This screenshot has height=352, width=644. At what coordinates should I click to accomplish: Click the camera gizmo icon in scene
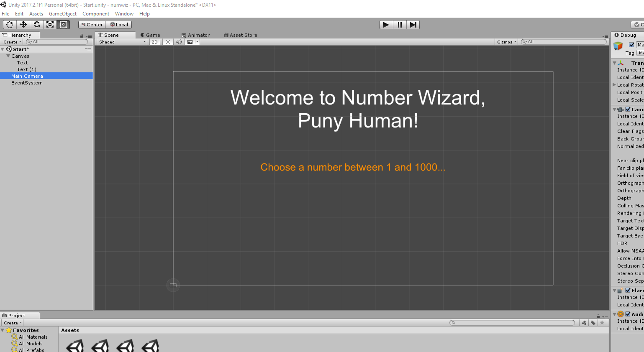[x=173, y=285]
